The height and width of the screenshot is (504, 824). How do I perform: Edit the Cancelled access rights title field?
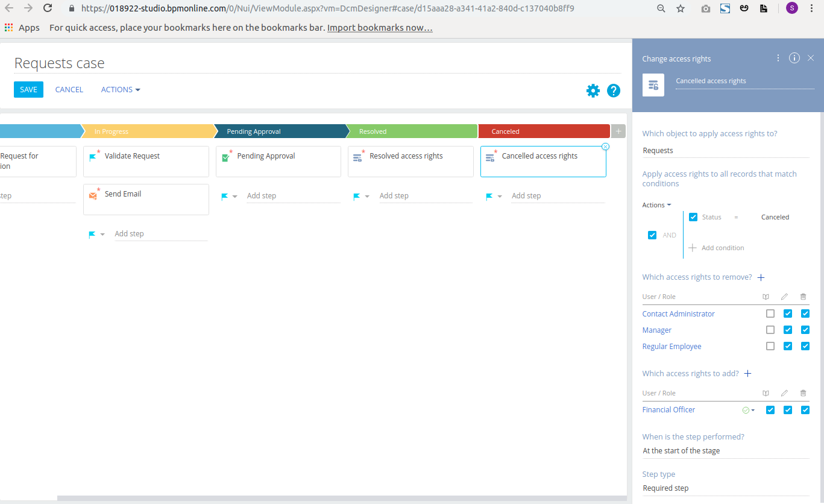click(745, 81)
